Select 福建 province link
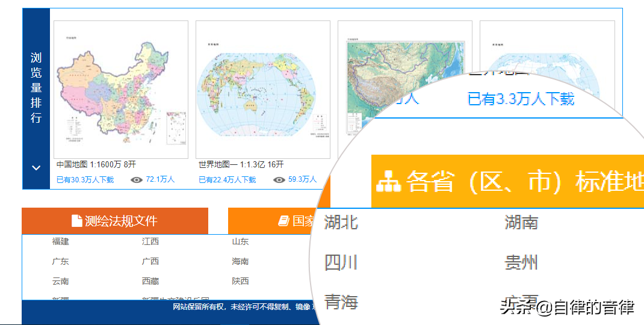644x325 pixels. [x=60, y=241]
